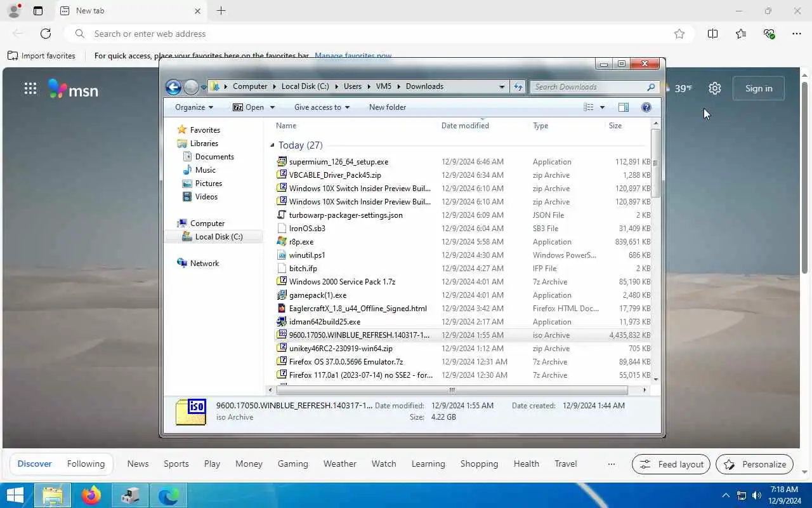Collapse the Today (27) group
Image resolution: width=812 pixels, height=508 pixels.
tap(272, 145)
